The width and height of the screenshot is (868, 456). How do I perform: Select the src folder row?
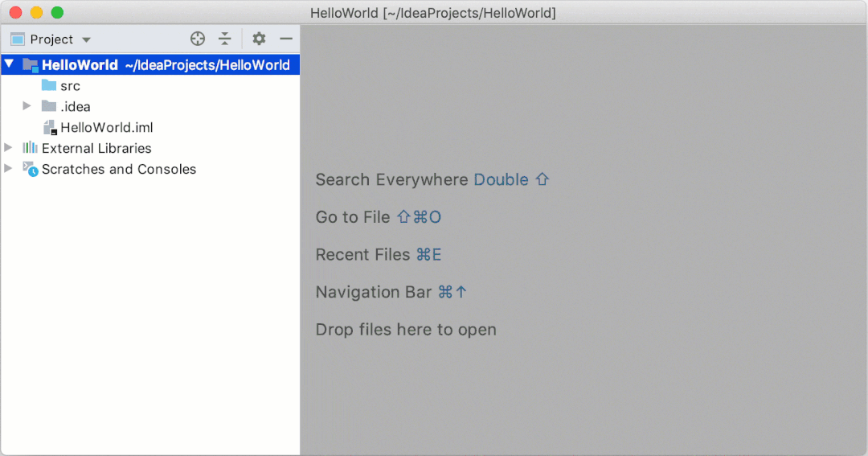coord(150,86)
